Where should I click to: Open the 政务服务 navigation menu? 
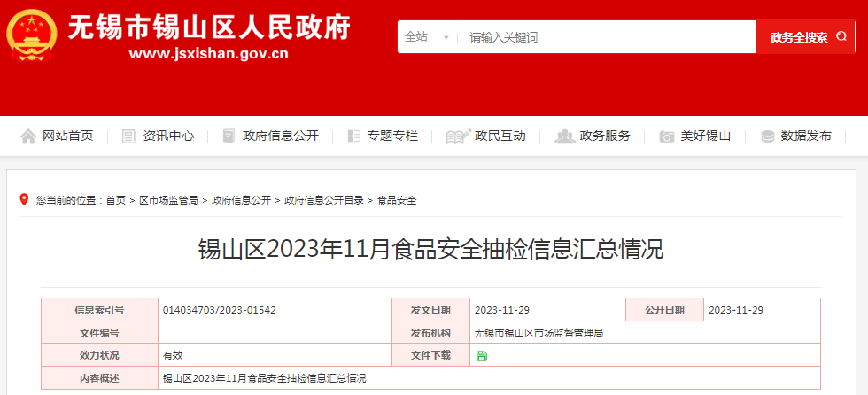tap(605, 136)
